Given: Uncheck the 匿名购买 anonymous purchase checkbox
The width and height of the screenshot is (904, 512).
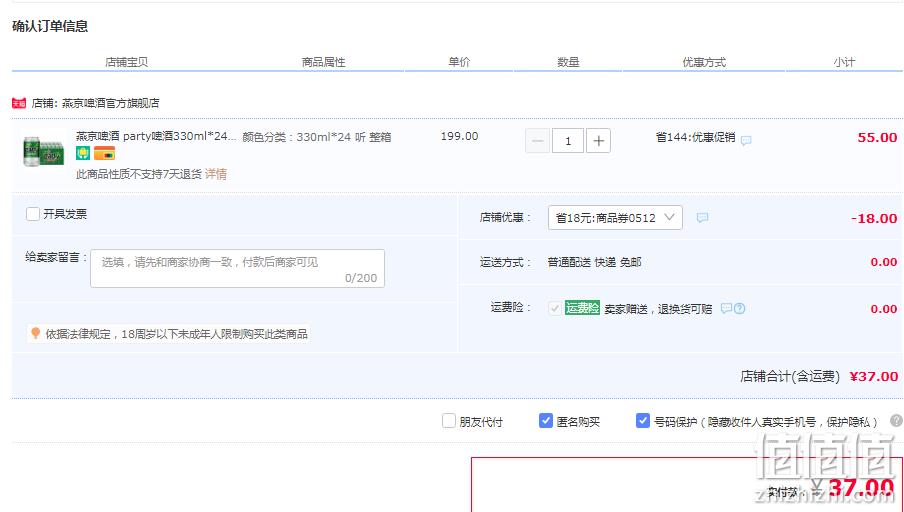Looking at the screenshot, I should pyautogui.click(x=545, y=421).
